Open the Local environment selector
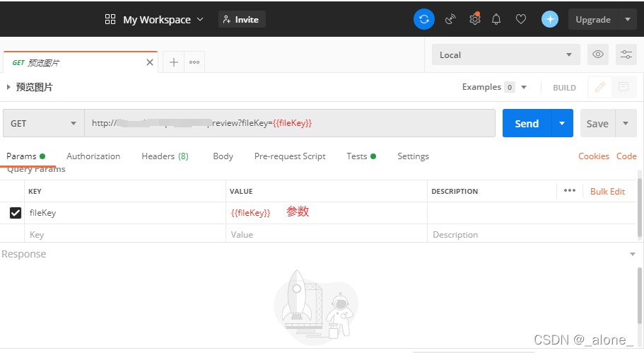The height and width of the screenshot is (353, 644). tap(505, 54)
